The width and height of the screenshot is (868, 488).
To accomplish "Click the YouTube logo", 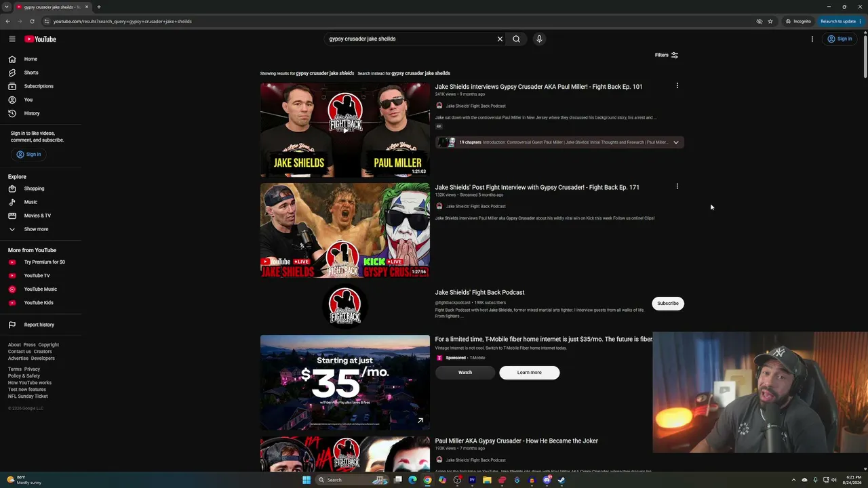I will pyautogui.click(x=40, y=39).
